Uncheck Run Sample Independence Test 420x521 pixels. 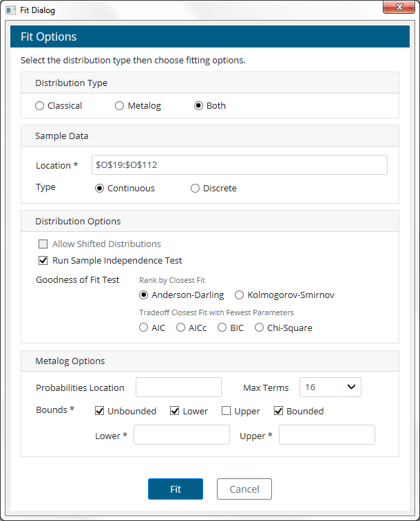coord(43,261)
